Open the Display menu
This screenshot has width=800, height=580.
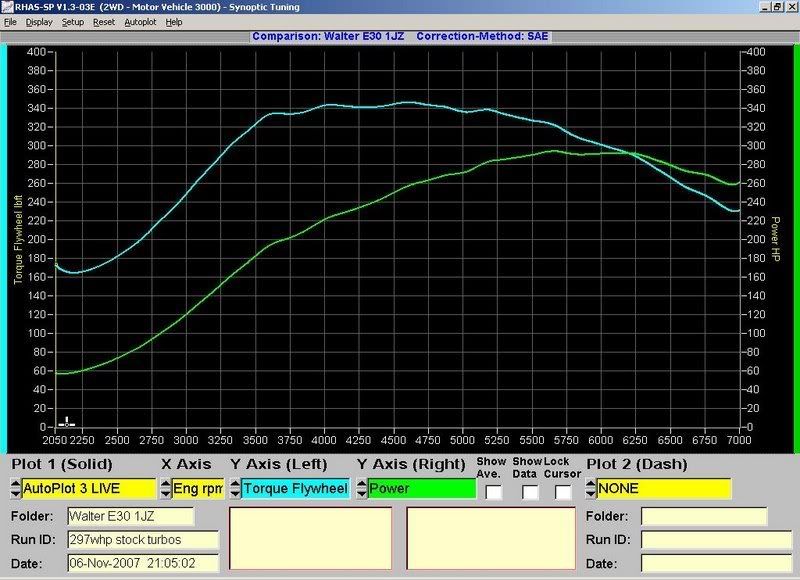(39, 22)
